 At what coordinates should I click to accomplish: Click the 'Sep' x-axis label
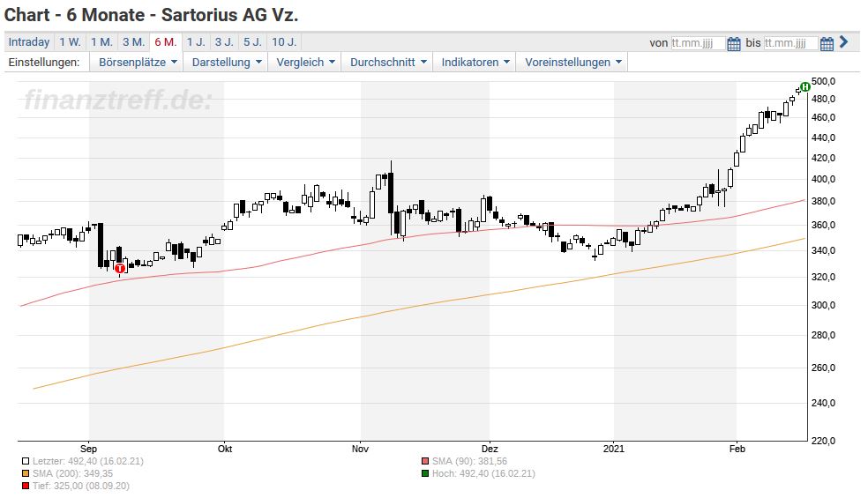point(88,449)
